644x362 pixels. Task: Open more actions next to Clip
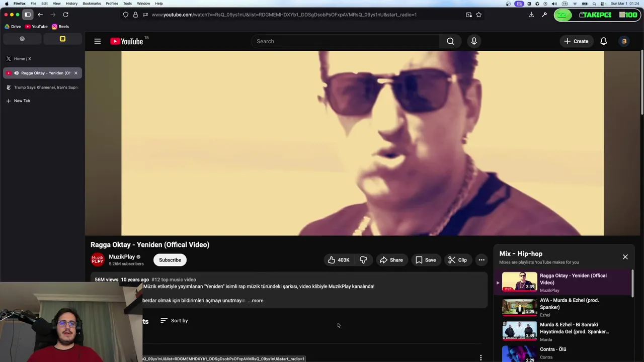tap(481, 260)
